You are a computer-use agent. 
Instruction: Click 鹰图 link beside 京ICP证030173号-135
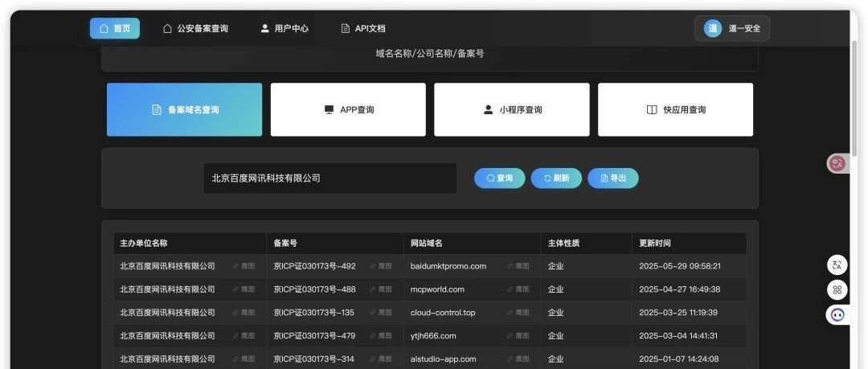382,313
